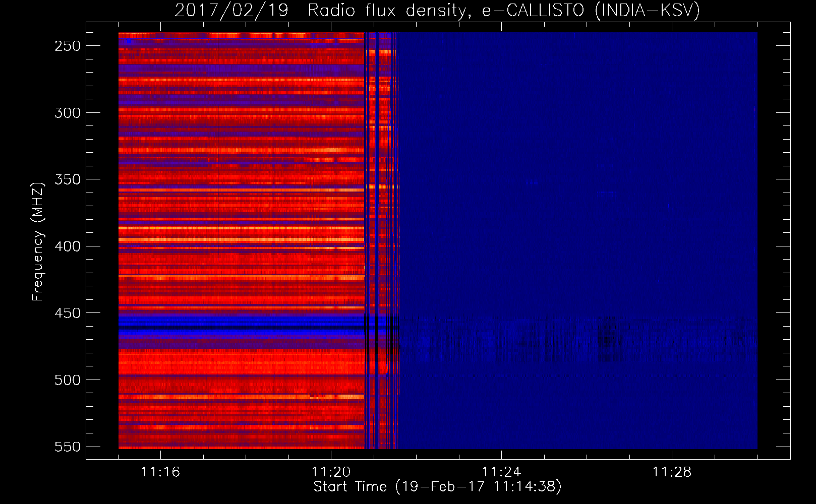Click the '11:16' time axis label
The height and width of the screenshot is (504, 816).
[160, 472]
